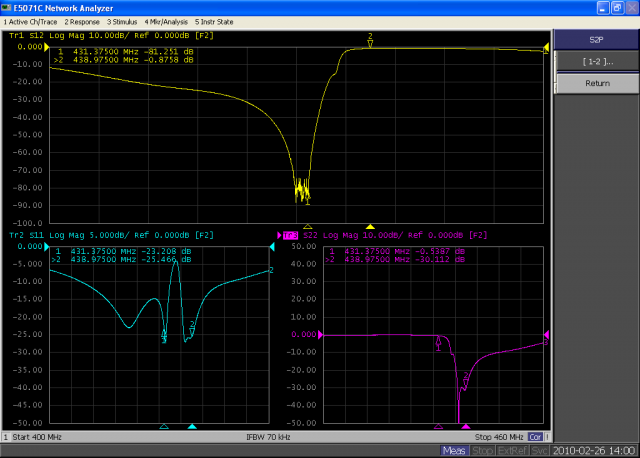Select yellow marker triangle below S12 plot

pyautogui.click(x=370, y=227)
